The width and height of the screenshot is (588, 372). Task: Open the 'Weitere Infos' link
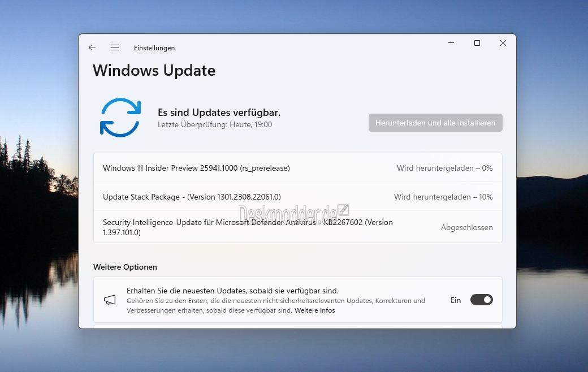[314, 310]
